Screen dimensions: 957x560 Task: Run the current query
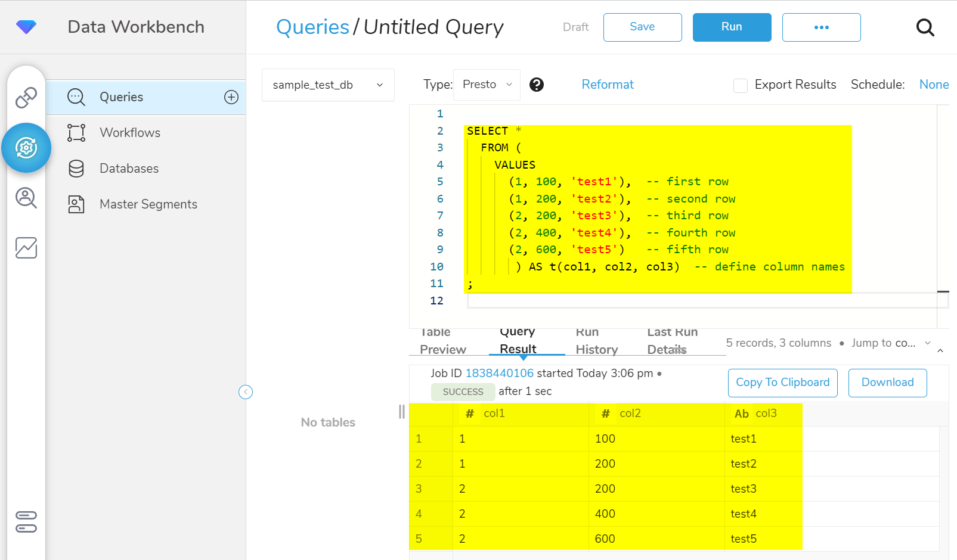click(732, 27)
